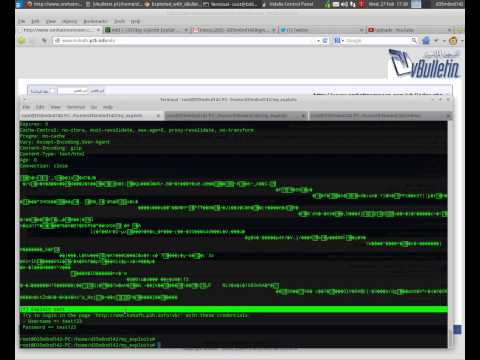Screen dimensions: 480x360
Task: Close the first Firefox tab
Action: pos(98,30)
